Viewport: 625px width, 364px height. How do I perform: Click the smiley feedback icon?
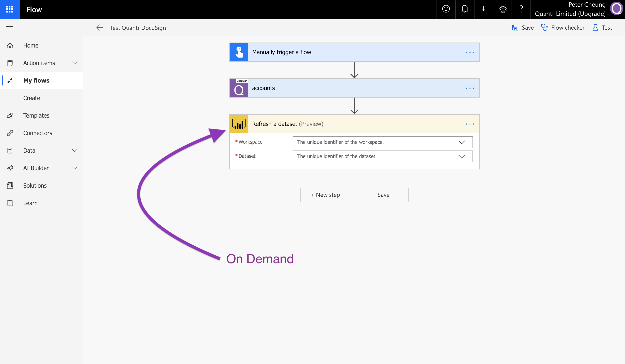click(x=446, y=9)
